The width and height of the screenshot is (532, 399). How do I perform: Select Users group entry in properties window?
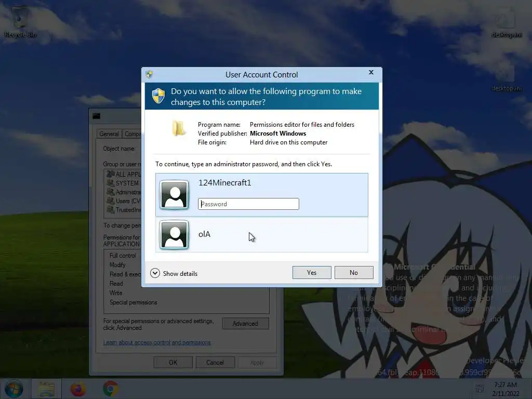tap(124, 201)
